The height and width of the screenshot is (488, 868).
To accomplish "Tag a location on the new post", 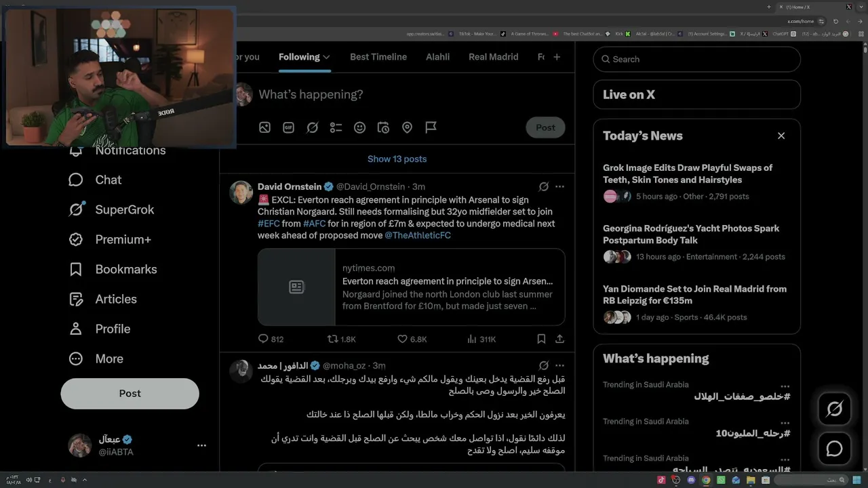I will [407, 127].
